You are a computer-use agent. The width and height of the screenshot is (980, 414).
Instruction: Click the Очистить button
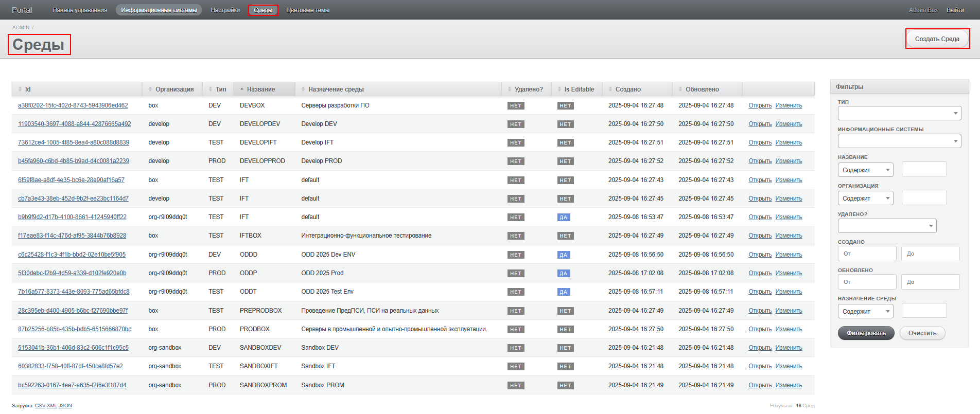coord(922,333)
